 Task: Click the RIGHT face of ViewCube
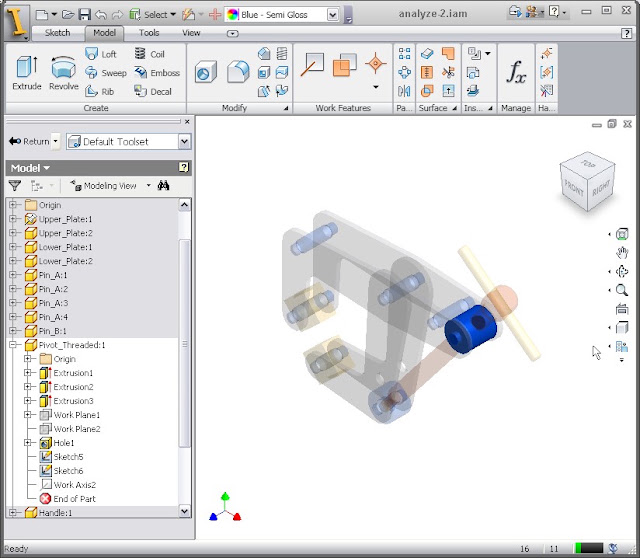coord(601,187)
